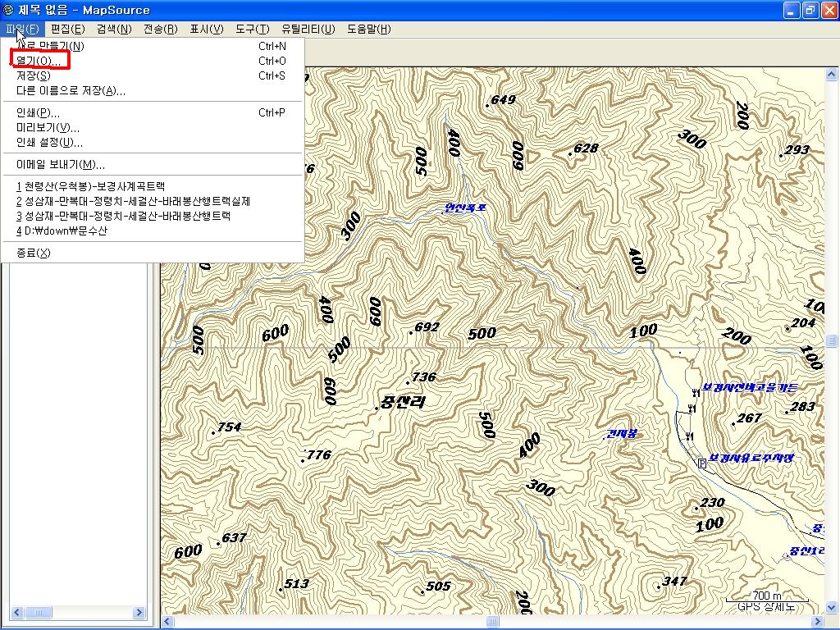Image resolution: width=840 pixels, height=630 pixels.
Task: Click the left panel scrollbar thumb
Action: 39,612
